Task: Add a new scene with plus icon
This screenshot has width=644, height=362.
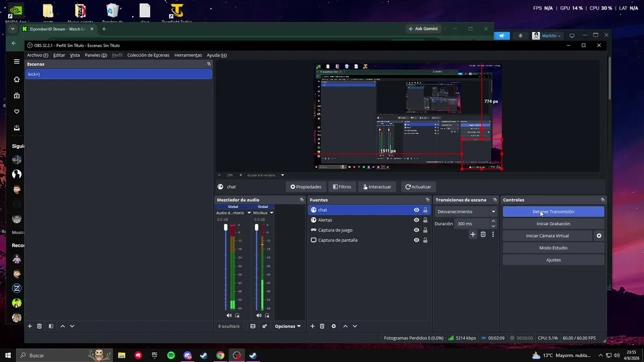Action: (x=30, y=326)
